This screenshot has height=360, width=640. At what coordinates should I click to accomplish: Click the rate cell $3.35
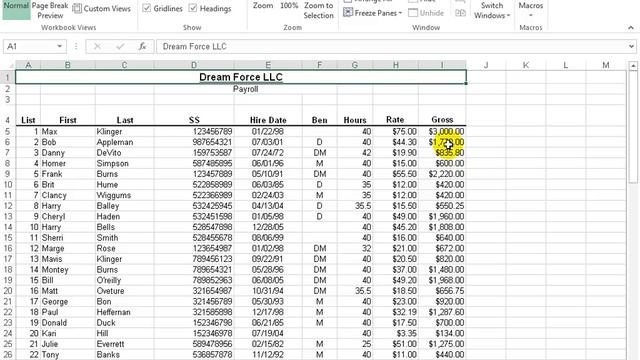[x=396, y=333]
